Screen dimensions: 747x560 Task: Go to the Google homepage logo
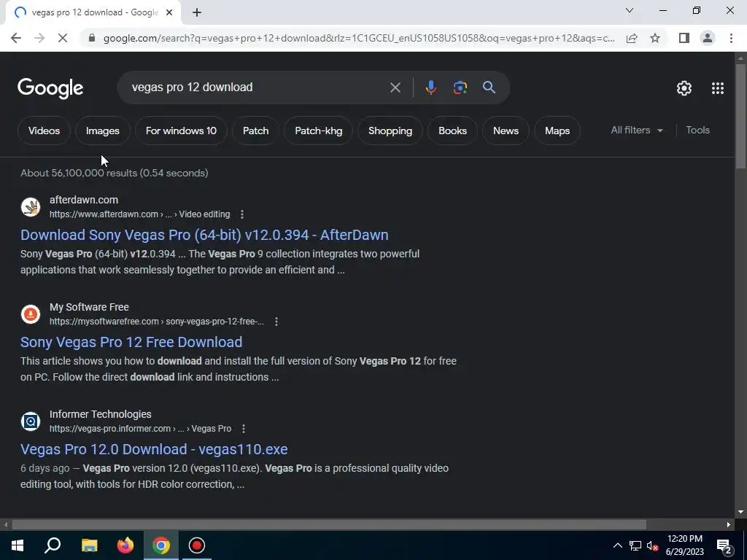[x=50, y=88]
